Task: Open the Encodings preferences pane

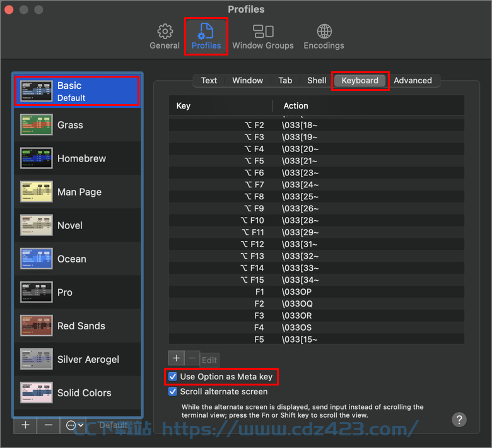Action: coord(324,37)
